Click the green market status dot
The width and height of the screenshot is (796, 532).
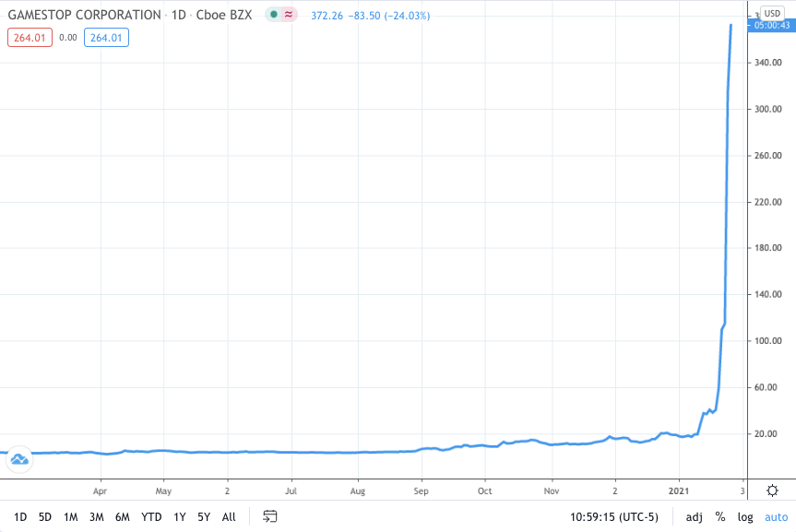(x=274, y=15)
